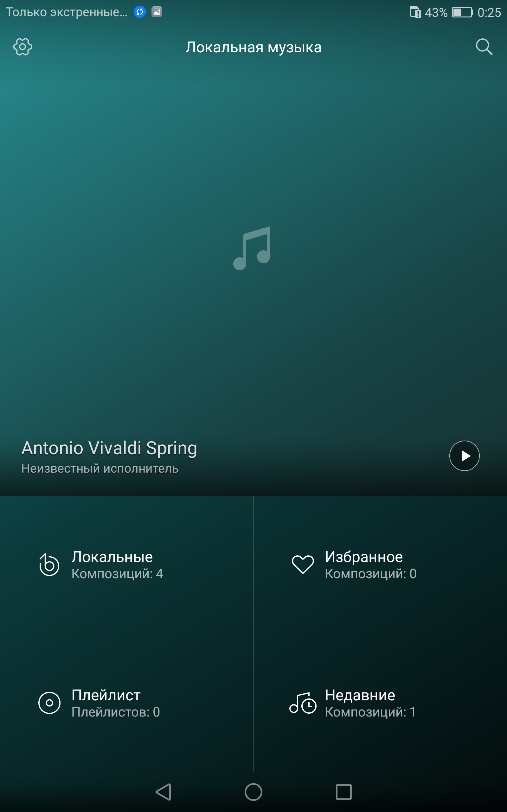Image resolution: width=507 pixels, height=812 pixels.
Task: Tap Android recent apps square button
Action: coord(343,792)
